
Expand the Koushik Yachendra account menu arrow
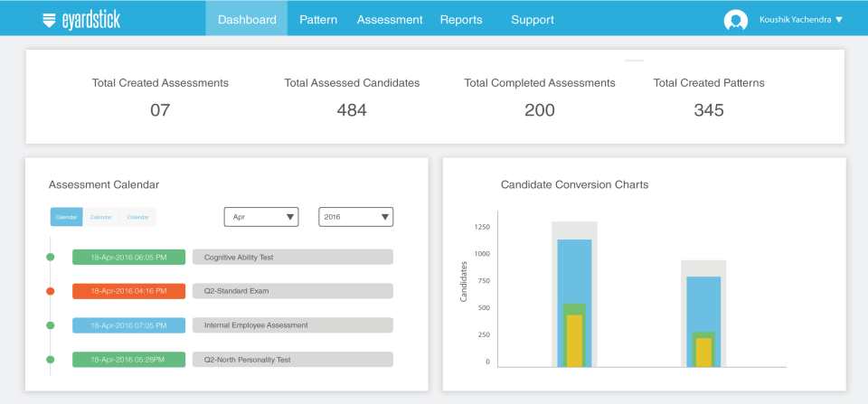point(839,20)
